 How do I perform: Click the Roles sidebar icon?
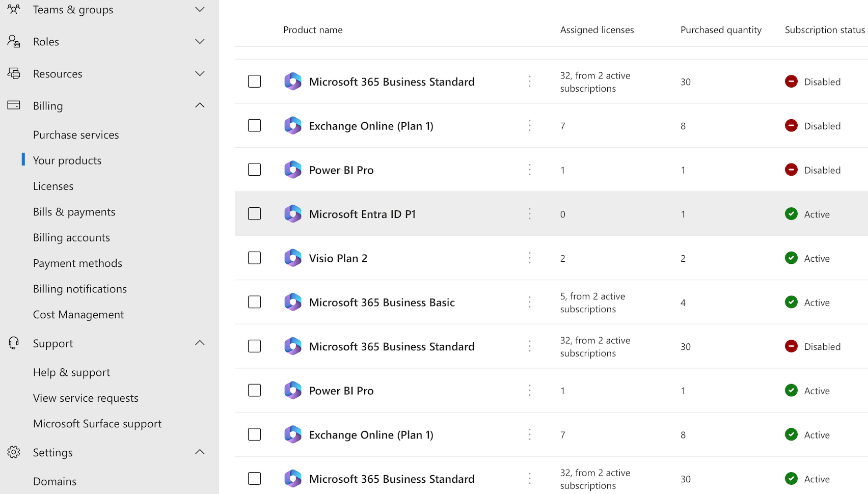coord(14,41)
